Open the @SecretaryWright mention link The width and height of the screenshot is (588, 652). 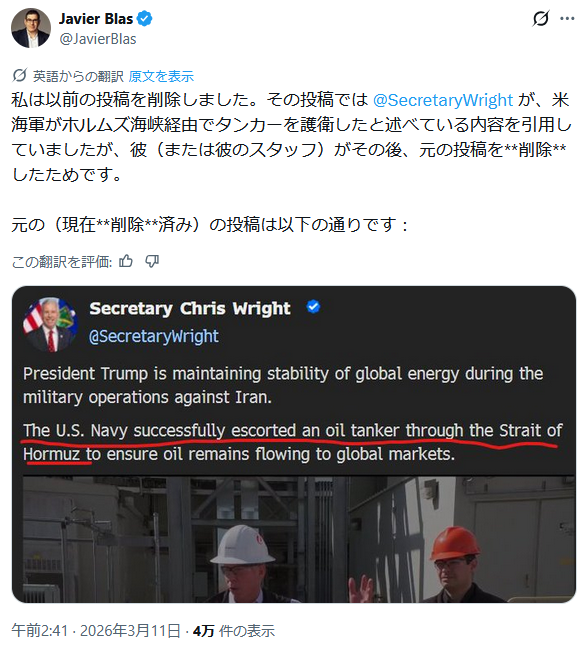click(x=443, y=100)
